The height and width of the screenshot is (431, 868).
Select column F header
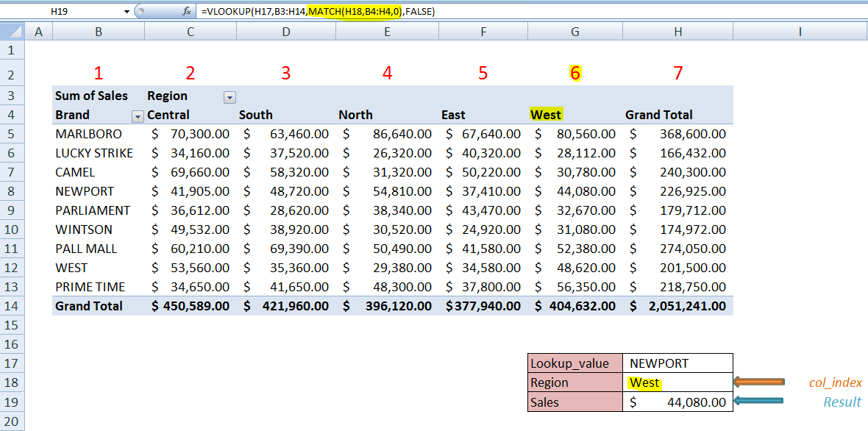483,32
